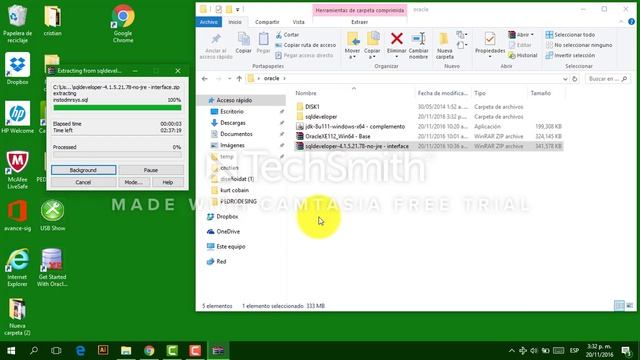The image size is (640, 360).
Task: Open Propiedades from the ribbon
Action: [490, 44]
